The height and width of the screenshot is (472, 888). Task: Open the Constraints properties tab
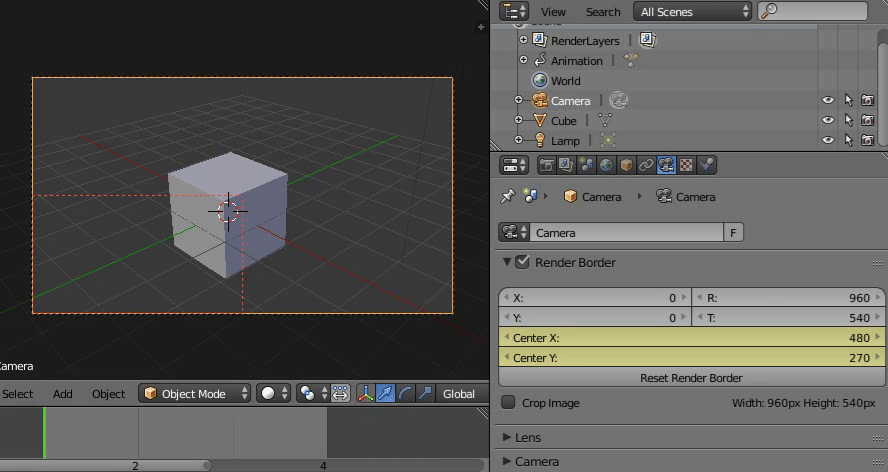[x=646, y=165]
